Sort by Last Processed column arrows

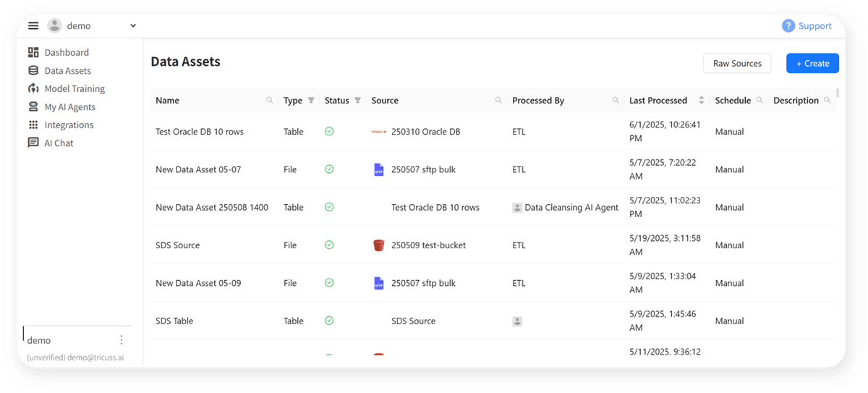point(701,101)
